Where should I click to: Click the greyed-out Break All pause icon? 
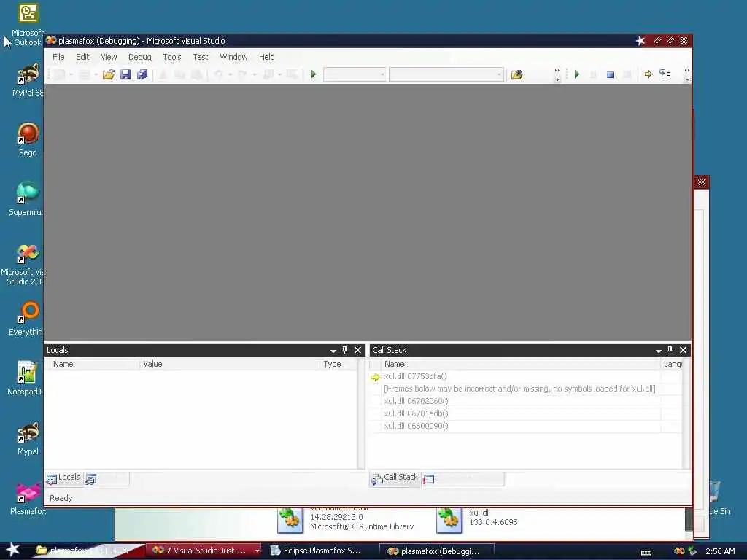(x=594, y=75)
